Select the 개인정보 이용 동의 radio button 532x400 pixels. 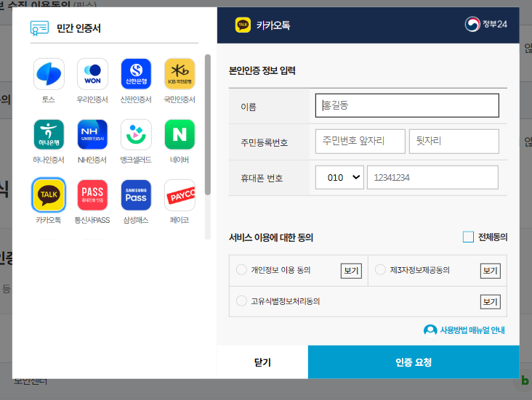(x=241, y=270)
